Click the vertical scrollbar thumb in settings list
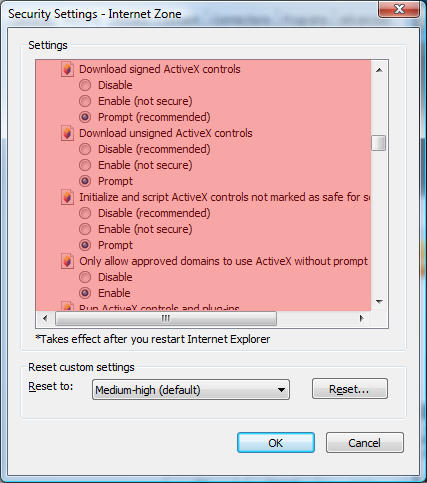The width and height of the screenshot is (427, 483). pos(379,143)
